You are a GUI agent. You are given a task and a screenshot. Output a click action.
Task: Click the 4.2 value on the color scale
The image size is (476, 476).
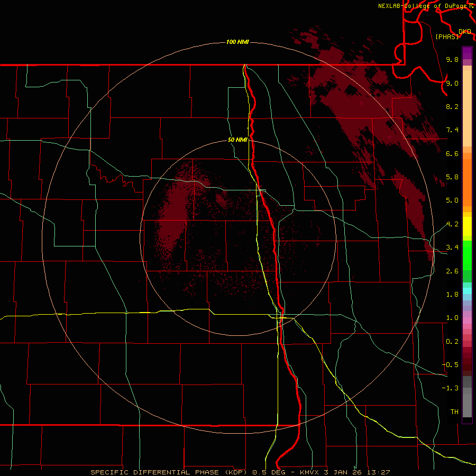tap(452, 224)
